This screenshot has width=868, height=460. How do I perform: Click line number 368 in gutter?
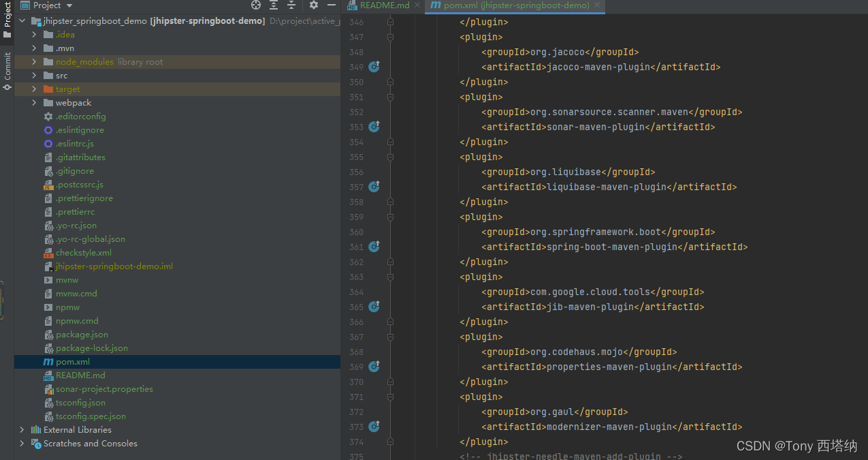356,352
